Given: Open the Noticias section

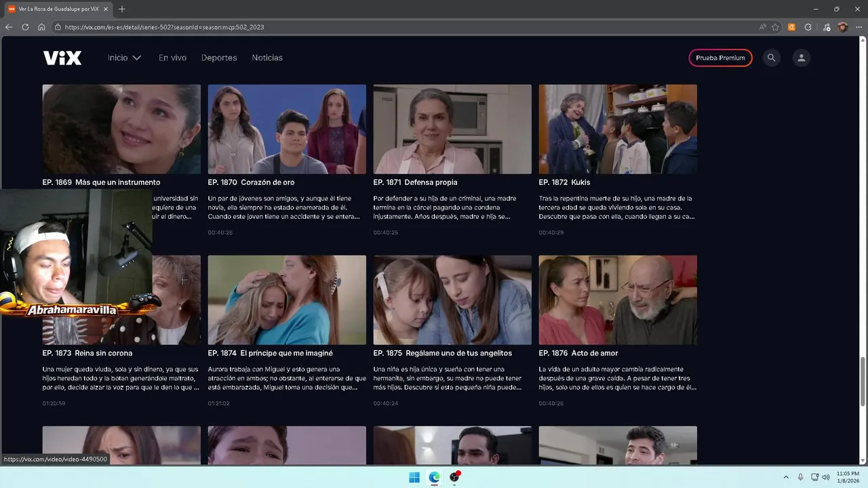Looking at the screenshot, I should click(x=267, y=58).
